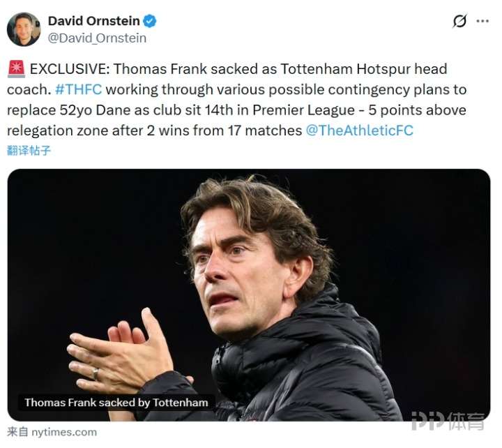
Task: Open the @David_Ornstein handle
Action: click(x=97, y=38)
